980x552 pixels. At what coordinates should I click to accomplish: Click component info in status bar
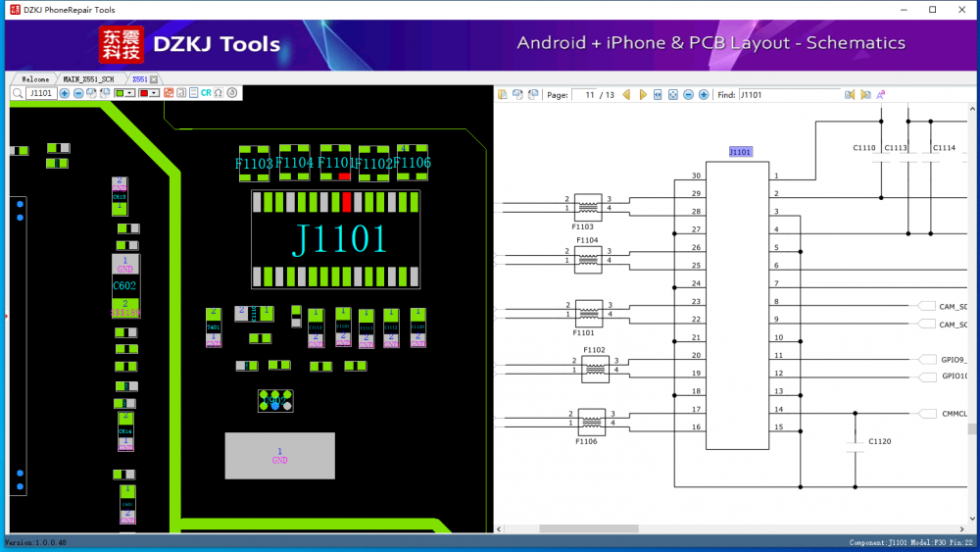pyautogui.click(x=910, y=542)
